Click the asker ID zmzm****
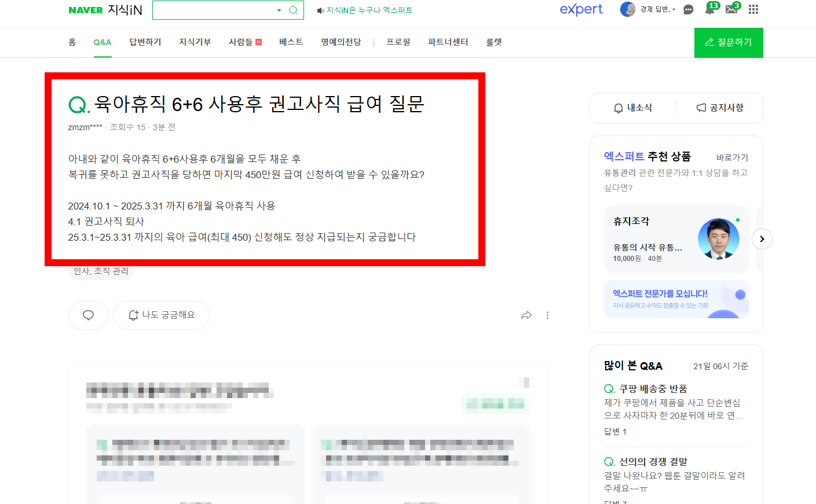 [85, 127]
